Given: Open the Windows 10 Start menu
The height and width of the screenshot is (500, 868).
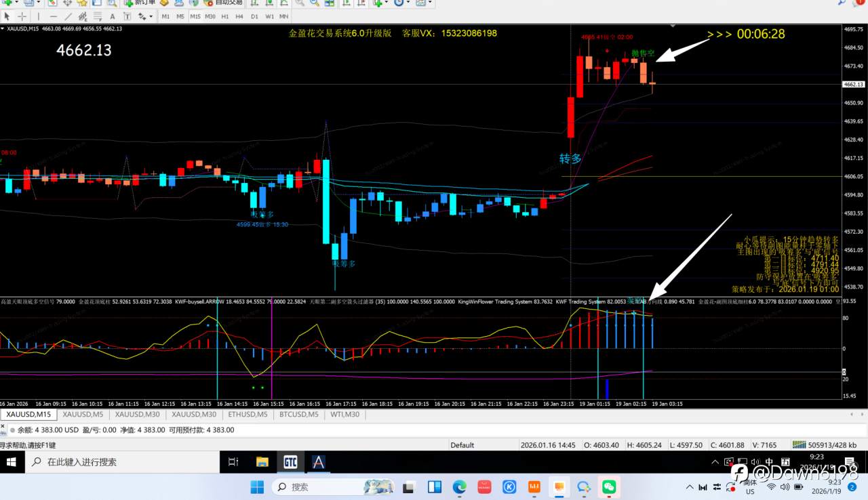Looking at the screenshot, I should (11, 462).
